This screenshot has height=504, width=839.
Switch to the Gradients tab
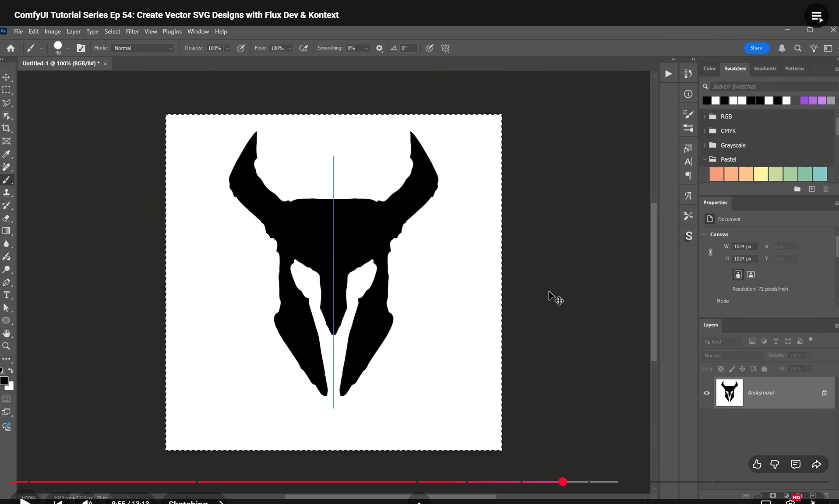[x=765, y=69]
